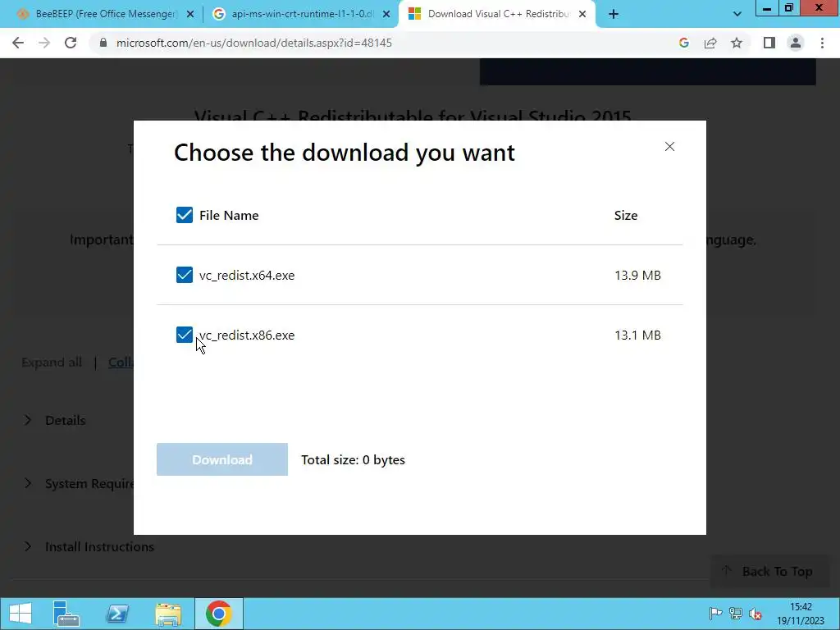840x630 pixels.
Task: Click the muted volume tray icon
Action: [756, 614]
